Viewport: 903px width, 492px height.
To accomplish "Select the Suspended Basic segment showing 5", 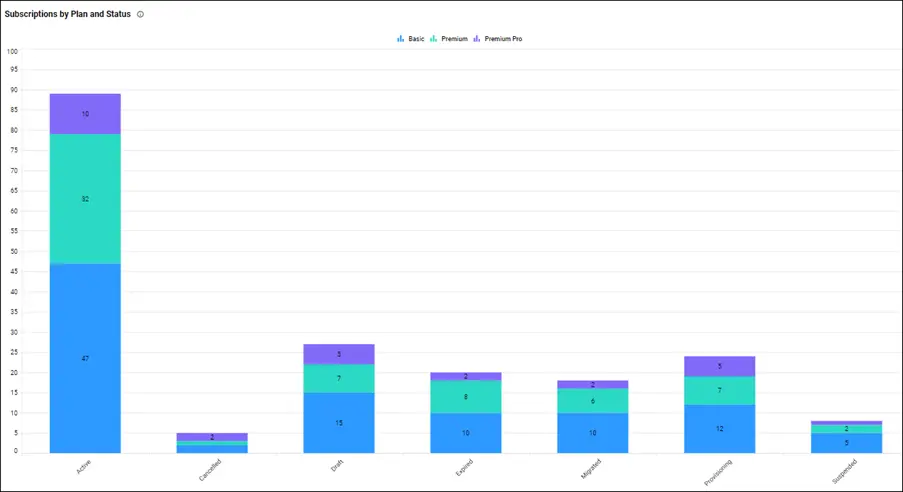I will [847, 443].
